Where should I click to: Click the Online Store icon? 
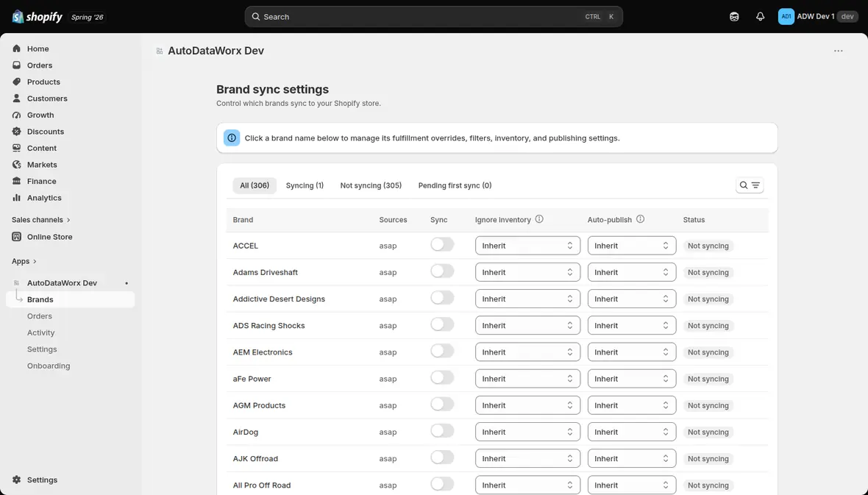tap(17, 237)
